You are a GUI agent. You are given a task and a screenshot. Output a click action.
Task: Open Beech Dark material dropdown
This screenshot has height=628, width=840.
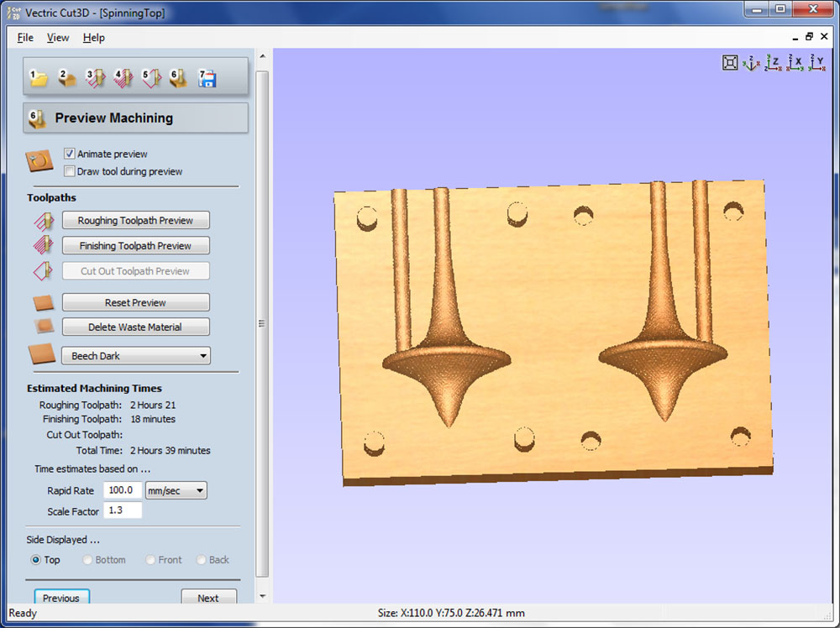[x=136, y=356]
